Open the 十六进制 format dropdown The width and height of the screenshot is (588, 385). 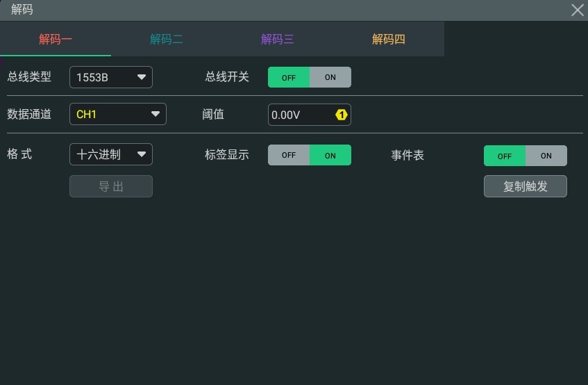pyautogui.click(x=111, y=154)
